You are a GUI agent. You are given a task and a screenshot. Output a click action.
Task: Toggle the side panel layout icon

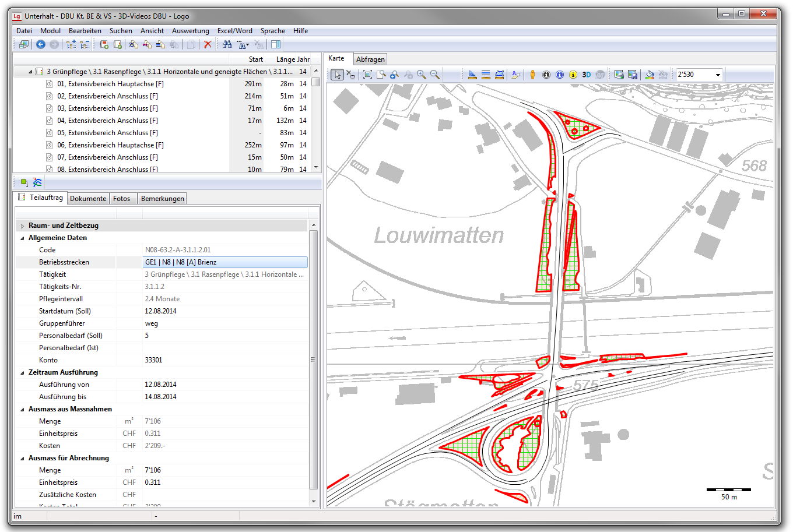[276, 44]
